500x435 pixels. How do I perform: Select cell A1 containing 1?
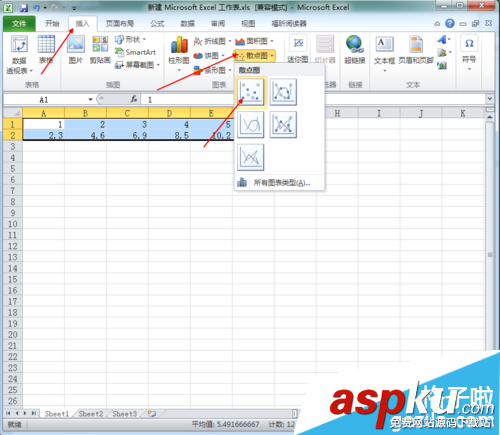tap(43, 124)
